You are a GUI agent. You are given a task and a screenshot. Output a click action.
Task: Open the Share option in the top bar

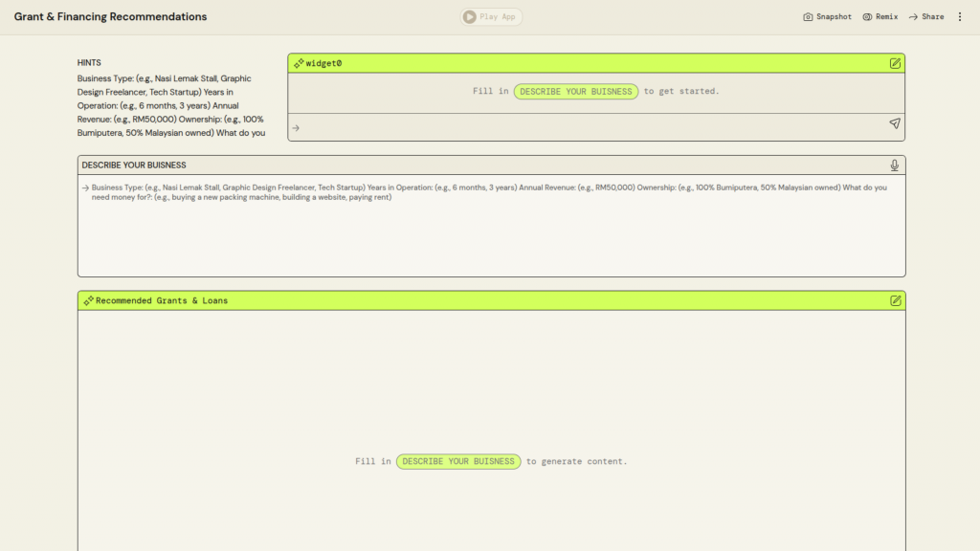(x=926, y=17)
